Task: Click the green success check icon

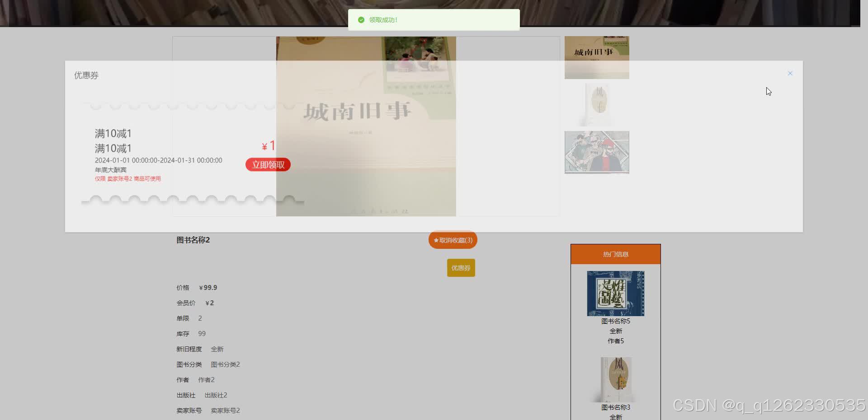Action: tap(361, 20)
